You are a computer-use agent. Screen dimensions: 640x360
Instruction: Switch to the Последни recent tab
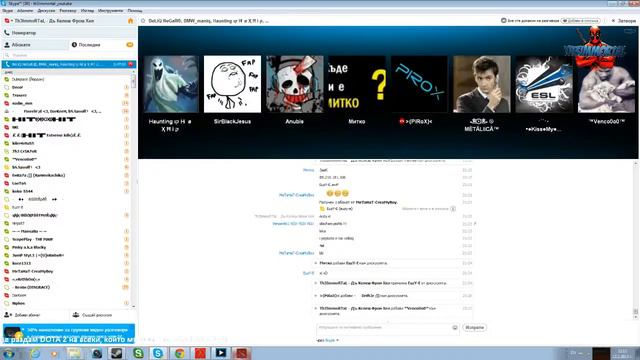[x=102, y=45]
